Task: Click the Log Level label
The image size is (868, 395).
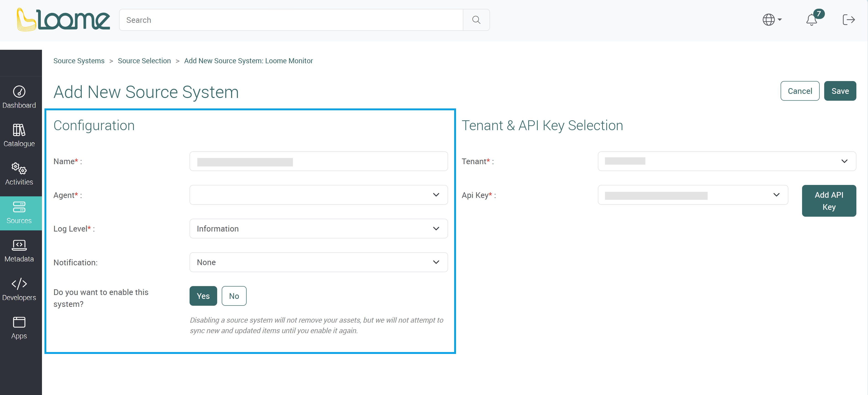Action: click(x=74, y=229)
